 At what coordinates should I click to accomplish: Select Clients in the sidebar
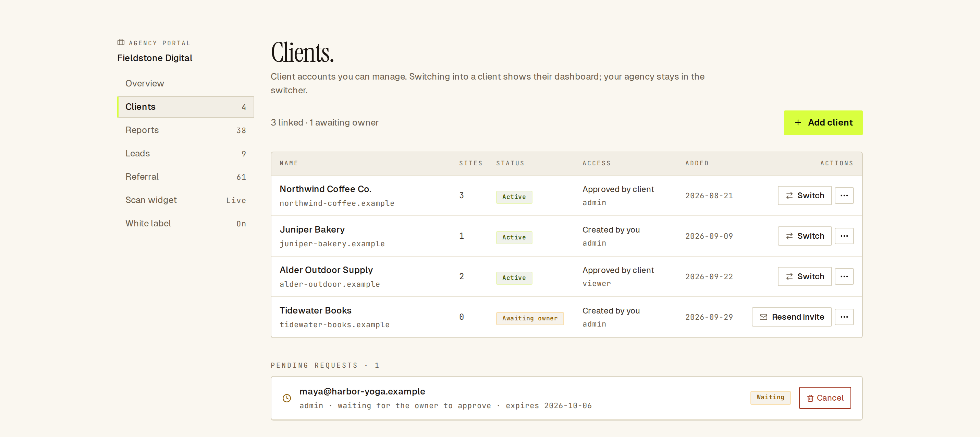(x=186, y=107)
